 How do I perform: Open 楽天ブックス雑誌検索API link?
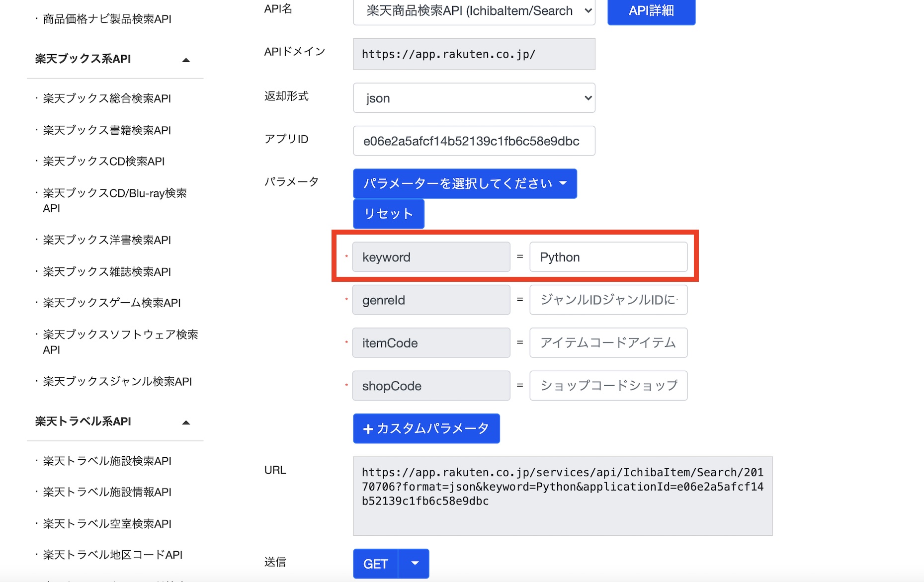[x=107, y=272]
